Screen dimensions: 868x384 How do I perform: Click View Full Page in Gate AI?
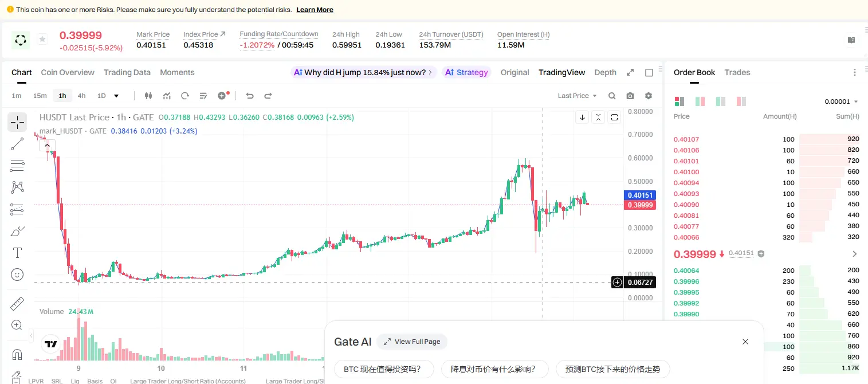pos(412,342)
